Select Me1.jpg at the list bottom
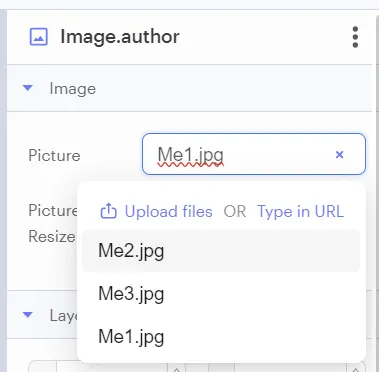The width and height of the screenshot is (379, 372). point(221,336)
